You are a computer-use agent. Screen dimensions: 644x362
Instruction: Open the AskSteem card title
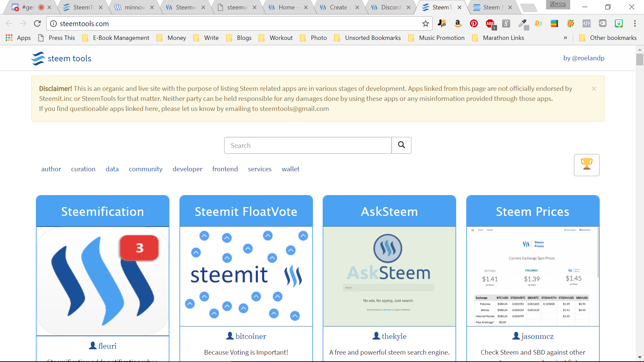coord(389,212)
